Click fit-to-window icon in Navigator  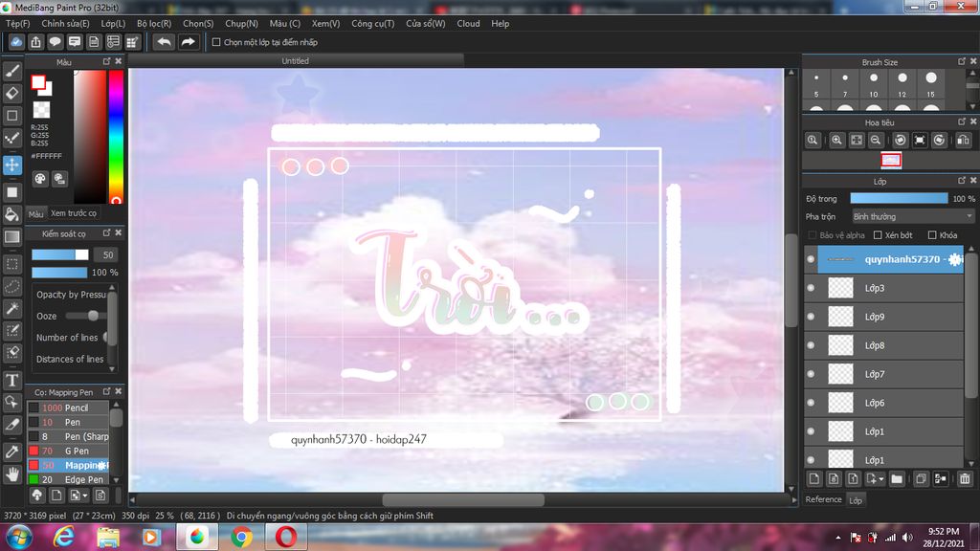coord(857,140)
